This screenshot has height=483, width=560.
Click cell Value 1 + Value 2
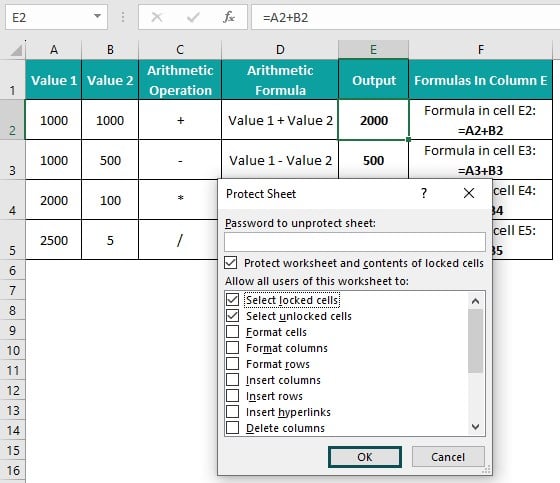coord(280,120)
